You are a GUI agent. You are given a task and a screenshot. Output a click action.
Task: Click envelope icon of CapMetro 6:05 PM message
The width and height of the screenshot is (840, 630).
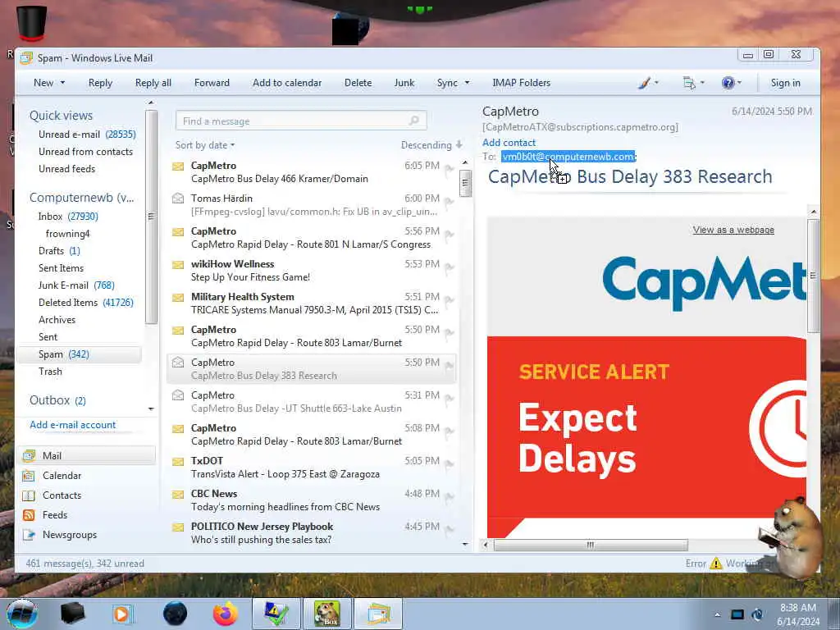(x=178, y=167)
